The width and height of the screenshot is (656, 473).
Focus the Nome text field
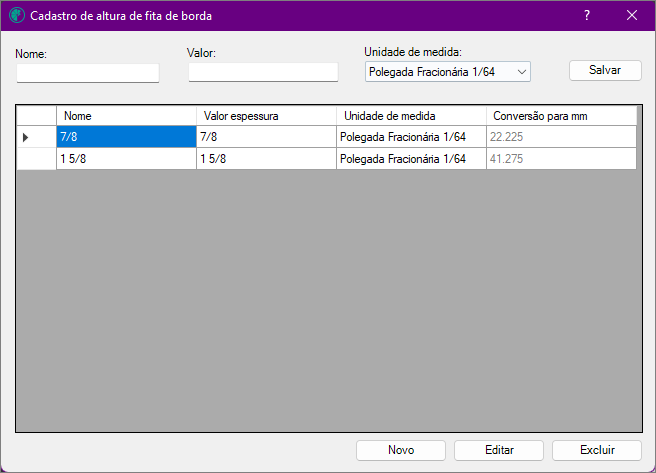pyautogui.click(x=88, y=73)
